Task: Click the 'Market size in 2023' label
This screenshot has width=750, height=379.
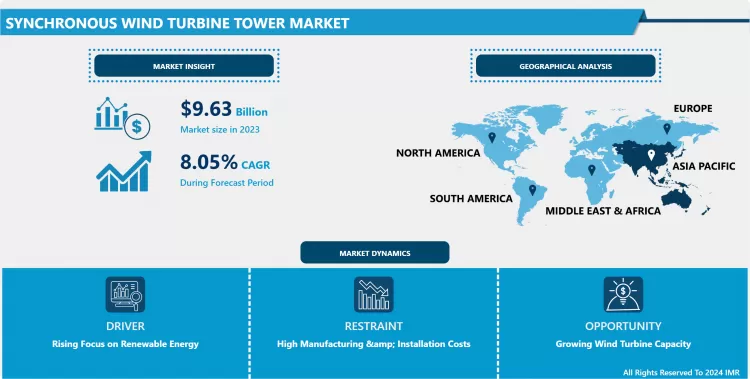Action: 220,130
